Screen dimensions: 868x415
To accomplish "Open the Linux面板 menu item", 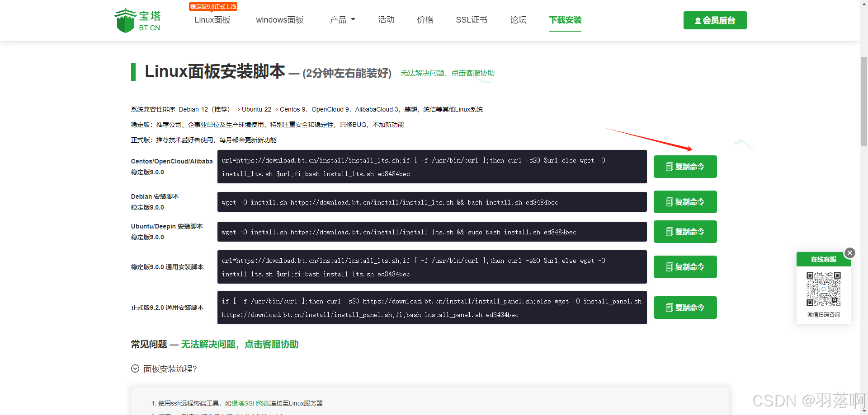I will (212, 20).
